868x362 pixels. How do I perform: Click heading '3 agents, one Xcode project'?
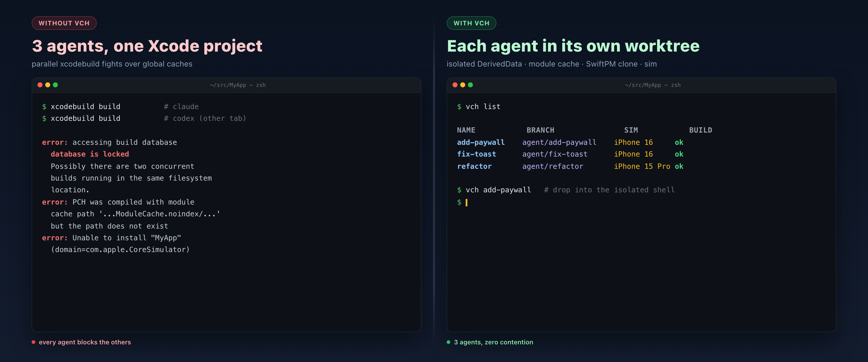click(147, 46)
